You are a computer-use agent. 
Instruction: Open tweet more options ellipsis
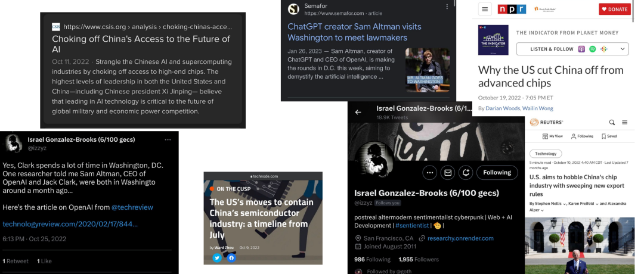coord(168,140)
